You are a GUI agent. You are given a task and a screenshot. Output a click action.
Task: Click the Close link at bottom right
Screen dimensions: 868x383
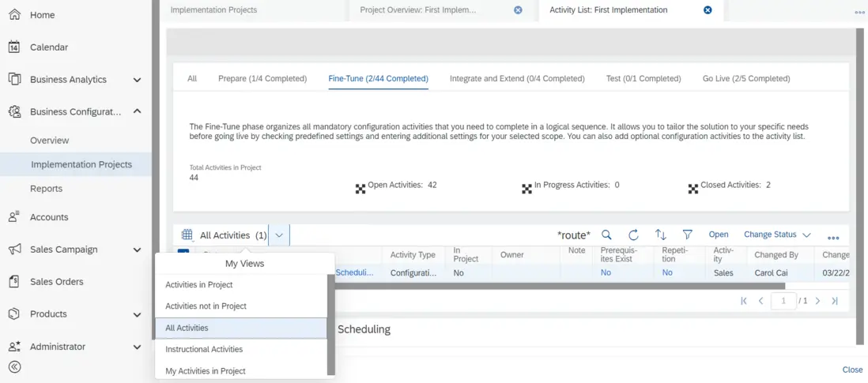852,370
